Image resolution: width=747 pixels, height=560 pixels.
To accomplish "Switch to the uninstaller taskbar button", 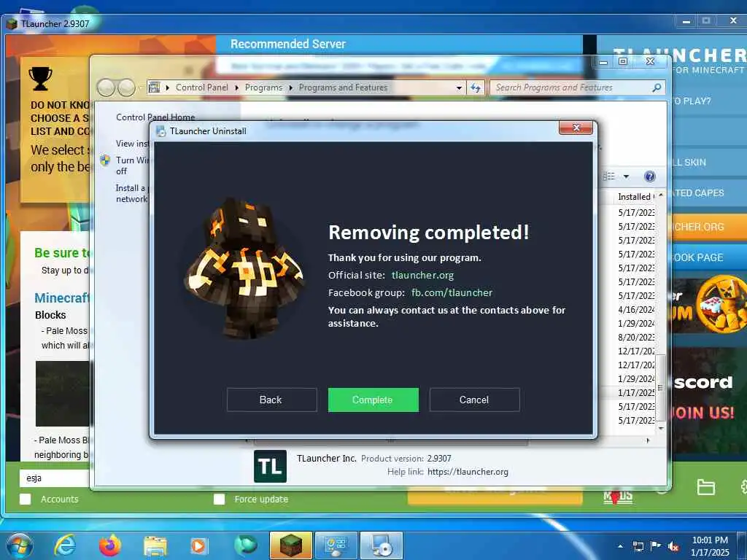I will 382,545.
